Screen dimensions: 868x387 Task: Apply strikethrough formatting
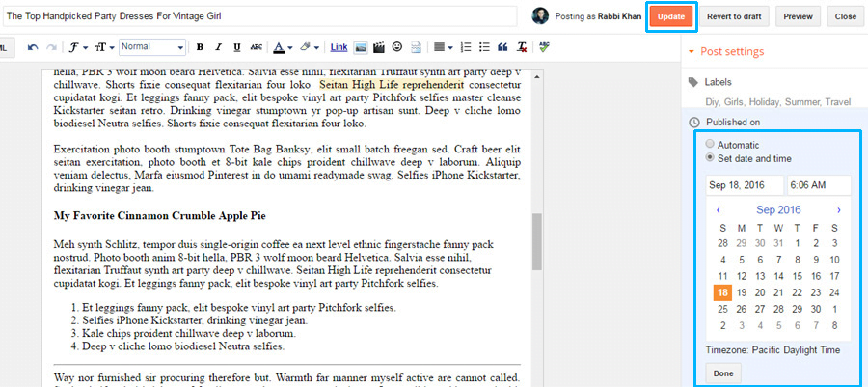256,47
